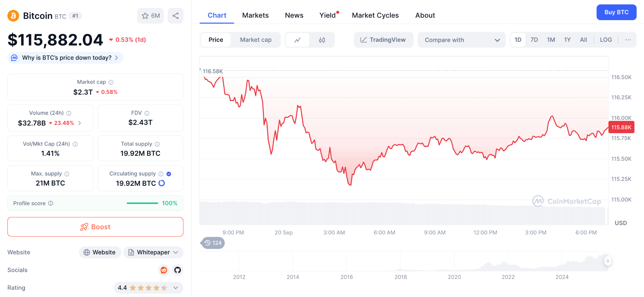Open FDV info icon
Screen dimensions: 644x297
pos(147,113)
